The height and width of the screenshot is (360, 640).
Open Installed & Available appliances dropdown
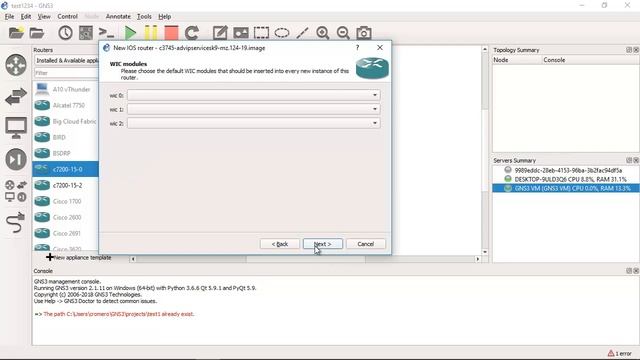point(67,60)
